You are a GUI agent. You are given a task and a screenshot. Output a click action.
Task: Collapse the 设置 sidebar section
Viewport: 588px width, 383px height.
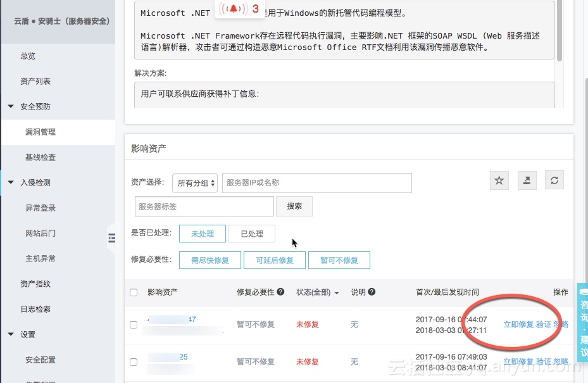[11, 334]
